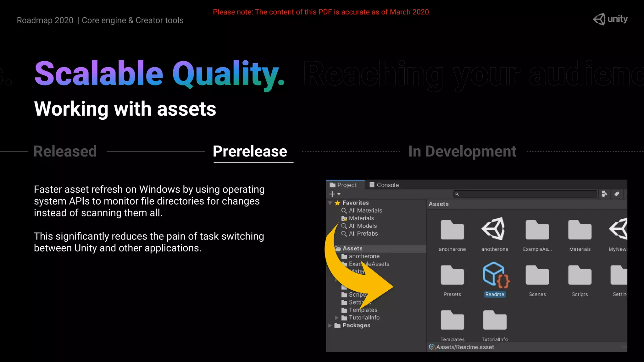644x362 pixels.
Task: Select the All Materials saved search
Action: (x=362, y=211)
